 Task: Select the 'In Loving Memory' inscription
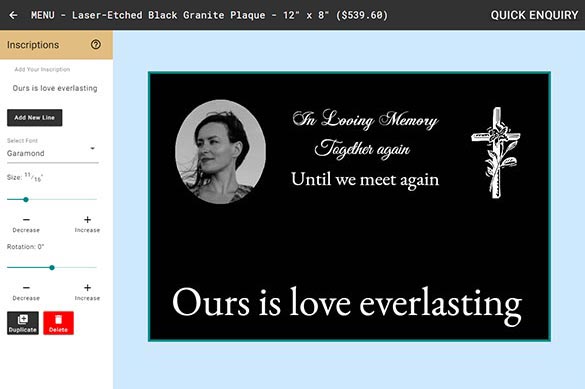coord(365,120)
